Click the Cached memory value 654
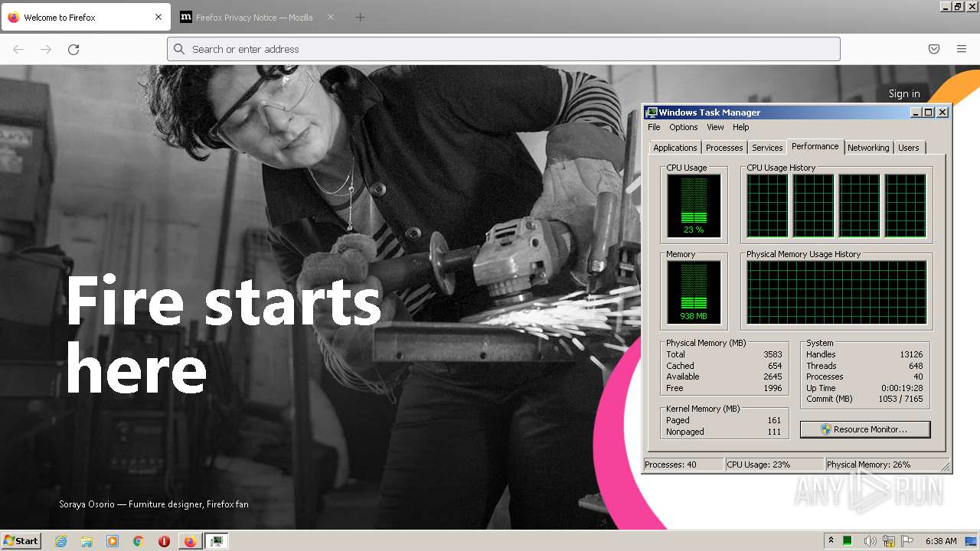980x551 pixels. [x=775, y=366]
